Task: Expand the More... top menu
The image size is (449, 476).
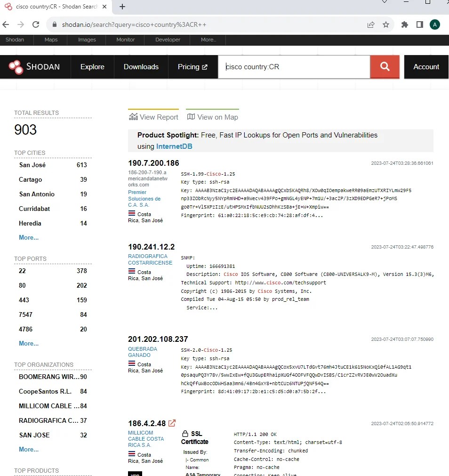Action: (208, 40)
